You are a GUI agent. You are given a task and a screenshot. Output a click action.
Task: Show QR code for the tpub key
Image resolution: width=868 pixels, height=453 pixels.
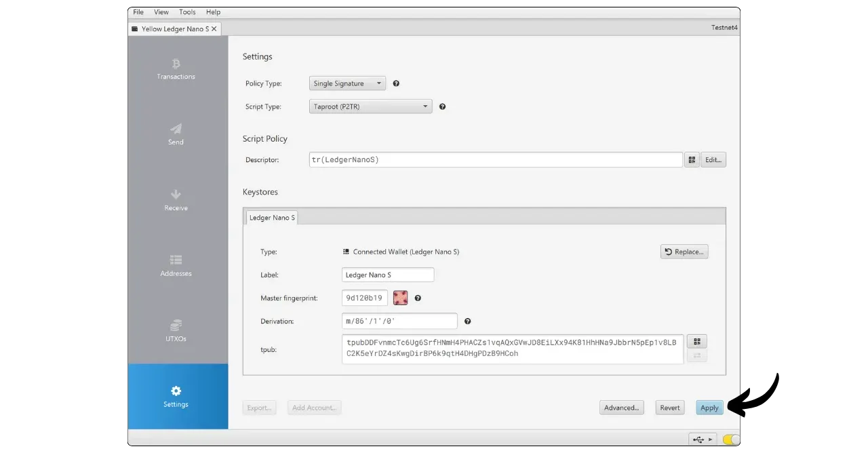coord(696,341)
